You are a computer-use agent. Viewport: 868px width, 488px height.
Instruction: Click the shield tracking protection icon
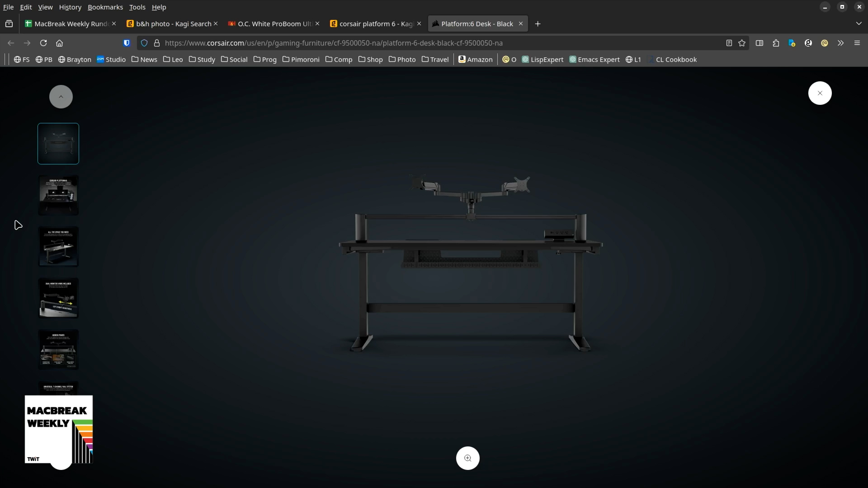pyautogui.click(x=144, y=43)
